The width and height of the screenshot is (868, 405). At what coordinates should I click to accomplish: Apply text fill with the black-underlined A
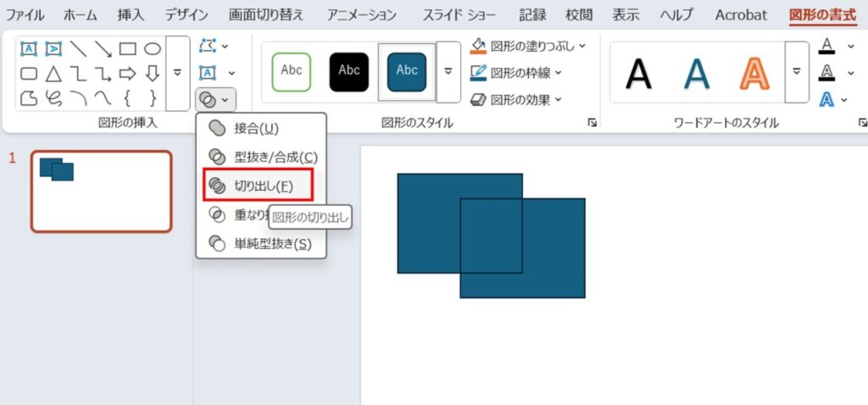click(826, 47)
